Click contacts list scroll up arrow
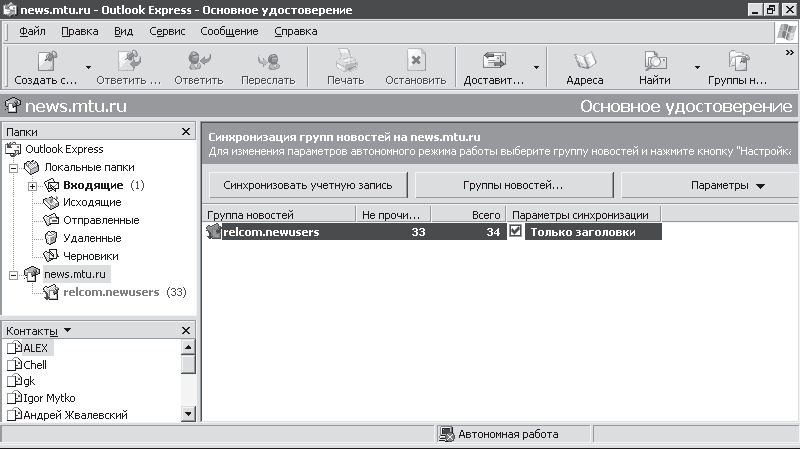800x449 pixels. 188,347
